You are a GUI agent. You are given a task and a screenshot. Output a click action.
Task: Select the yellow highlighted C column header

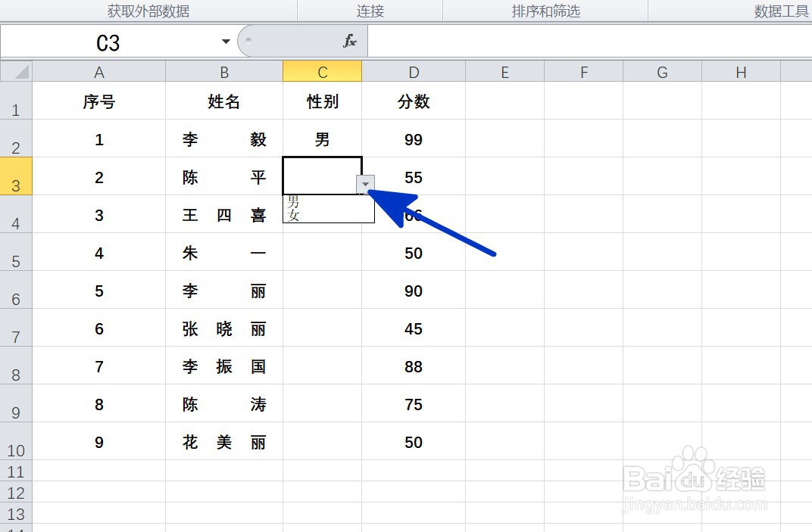coord(322,72)
